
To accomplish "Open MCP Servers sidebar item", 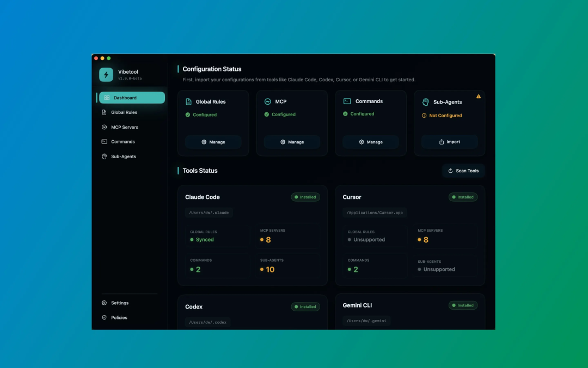I will point(125,127).
